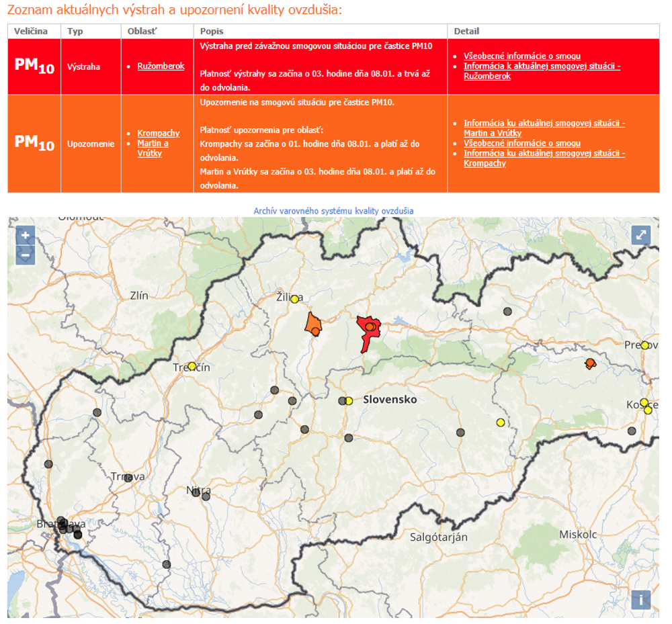The image size is (672, 624).
Task: Toggle fullscreen map view
Action: coord(641,234)
